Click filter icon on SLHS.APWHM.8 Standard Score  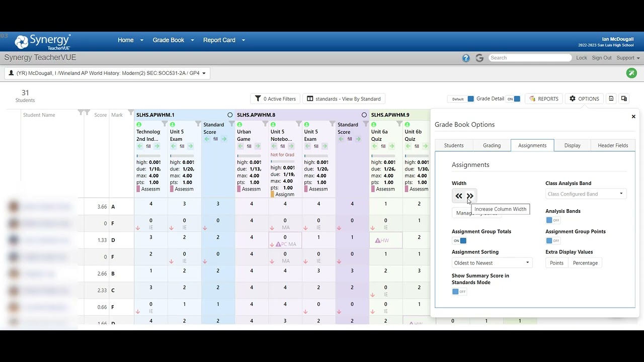tap(366, 124)
